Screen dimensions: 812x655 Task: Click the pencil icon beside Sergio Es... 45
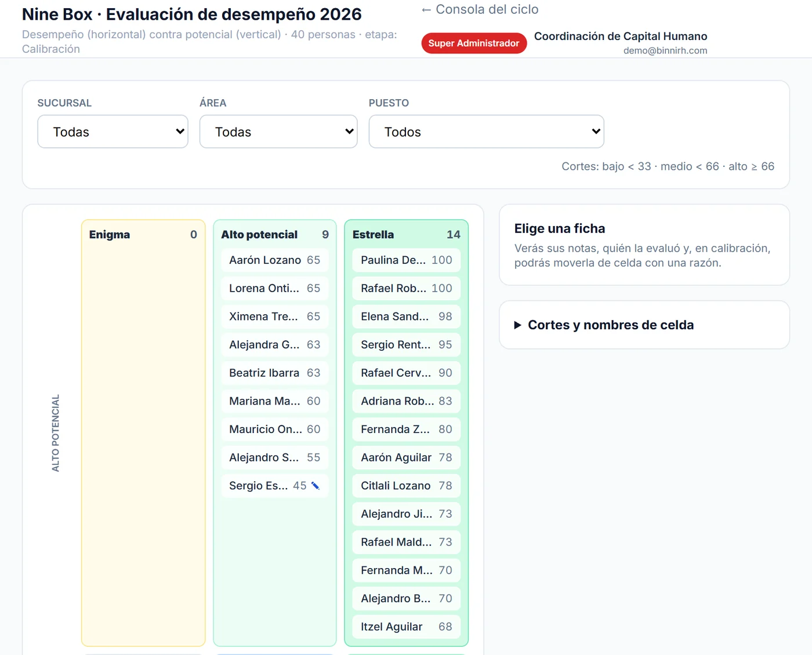coord(316,486)
